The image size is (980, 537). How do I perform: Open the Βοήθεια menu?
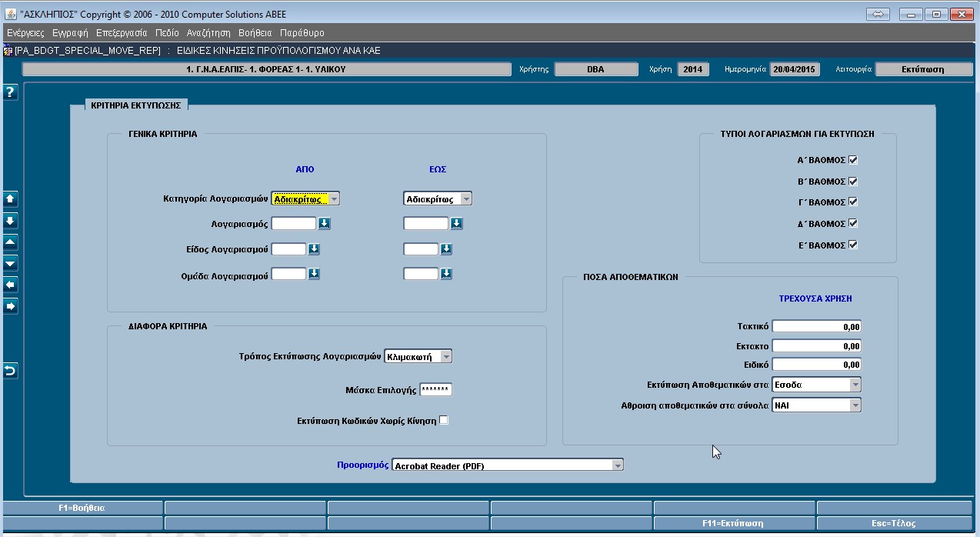click(255, 33)
